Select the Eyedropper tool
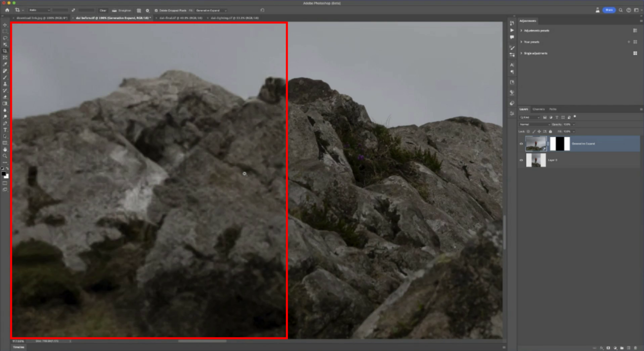Screen dimensions: 644x351 pos(5,63)
